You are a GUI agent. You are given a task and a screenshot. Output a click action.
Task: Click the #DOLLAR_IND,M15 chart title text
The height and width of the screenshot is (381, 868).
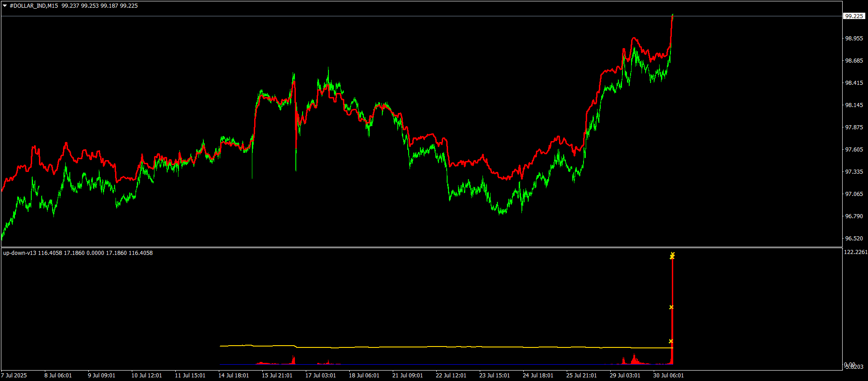pyautogui.click(x=34, y=6)
